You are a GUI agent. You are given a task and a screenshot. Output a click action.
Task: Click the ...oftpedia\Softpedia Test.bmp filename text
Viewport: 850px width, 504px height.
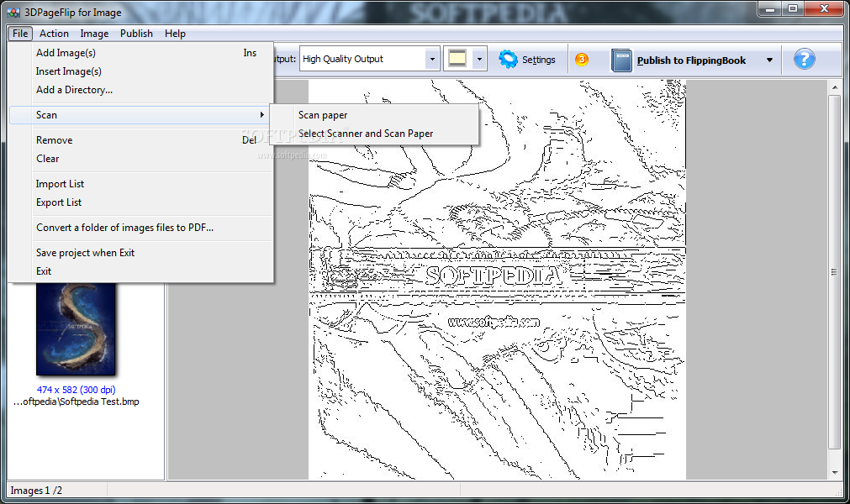(76, 402)
